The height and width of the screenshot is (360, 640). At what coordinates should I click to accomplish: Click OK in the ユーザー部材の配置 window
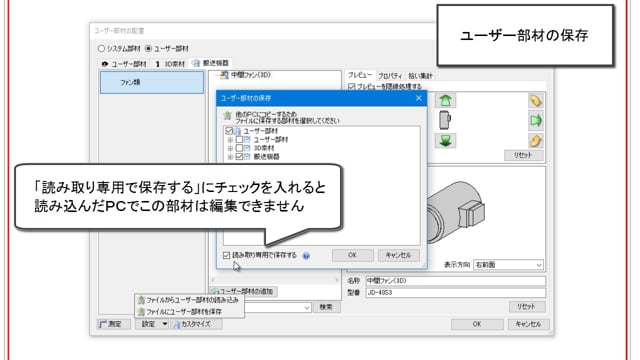[477, 324]
